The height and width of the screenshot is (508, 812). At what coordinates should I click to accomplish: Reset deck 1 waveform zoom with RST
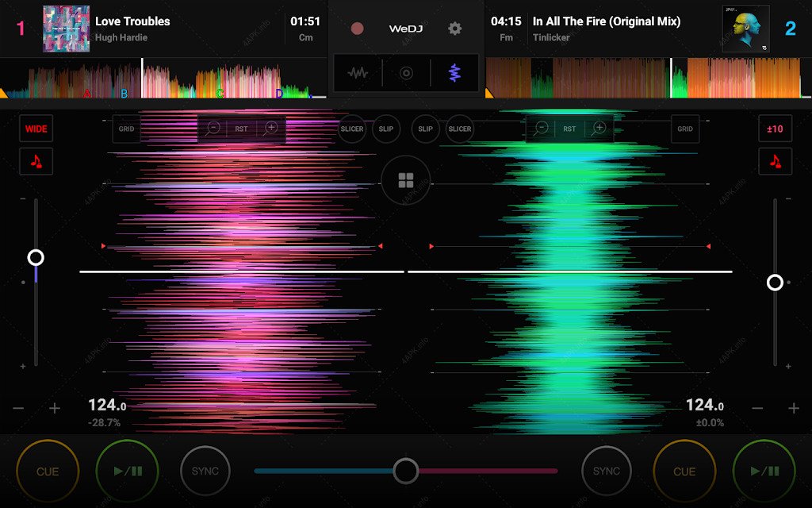coord(241,129)
